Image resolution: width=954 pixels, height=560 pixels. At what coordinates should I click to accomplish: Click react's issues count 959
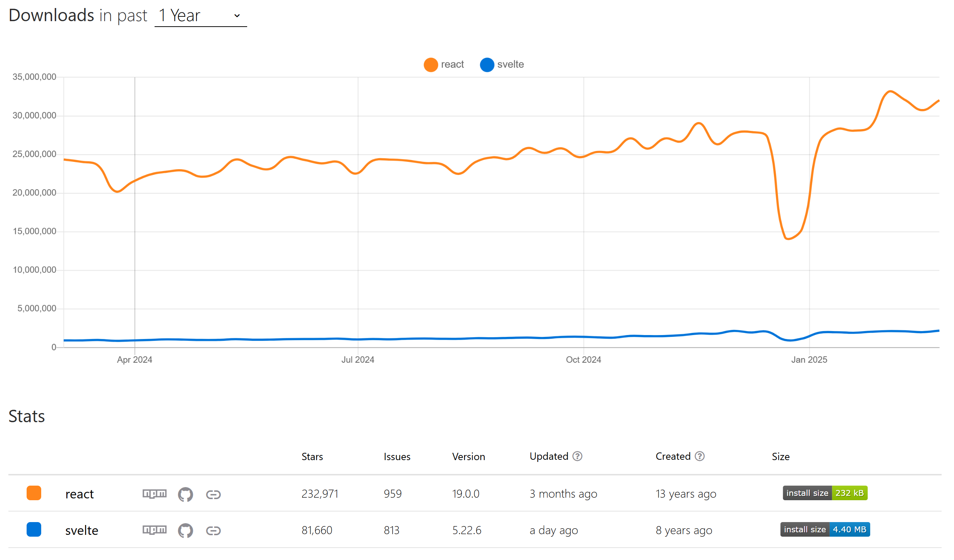[393, 494]
